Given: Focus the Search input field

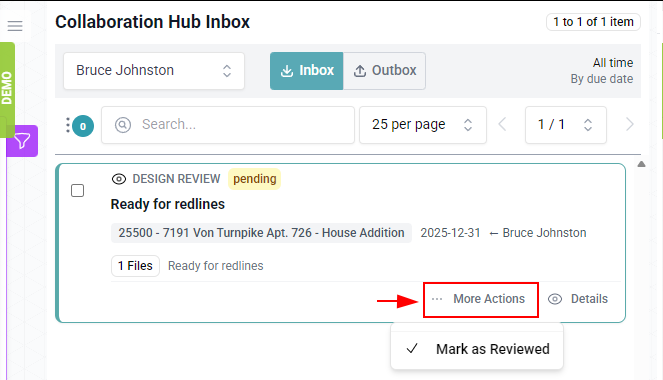Looking at the screenshot, I should click(x=228, y=125).
